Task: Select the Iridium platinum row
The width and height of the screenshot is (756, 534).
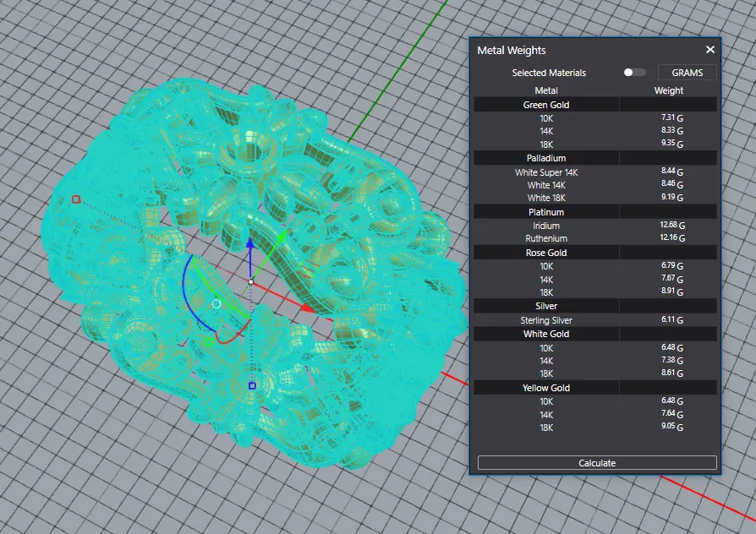Action: 546,226
